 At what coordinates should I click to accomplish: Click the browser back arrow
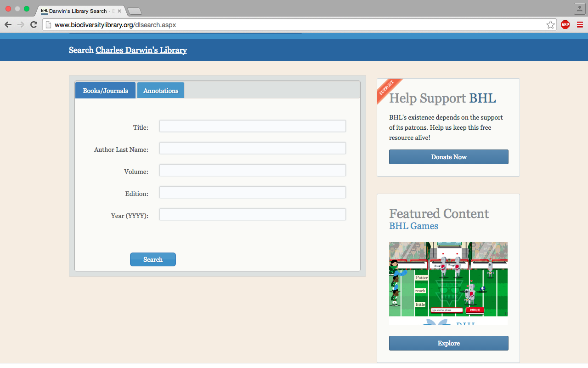click(x=8, y=25)
